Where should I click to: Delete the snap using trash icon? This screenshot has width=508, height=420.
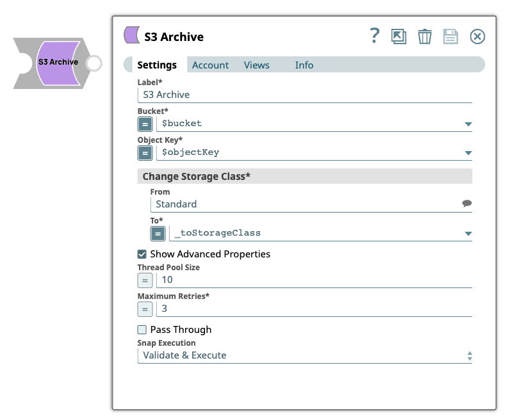tap(425, 36)
